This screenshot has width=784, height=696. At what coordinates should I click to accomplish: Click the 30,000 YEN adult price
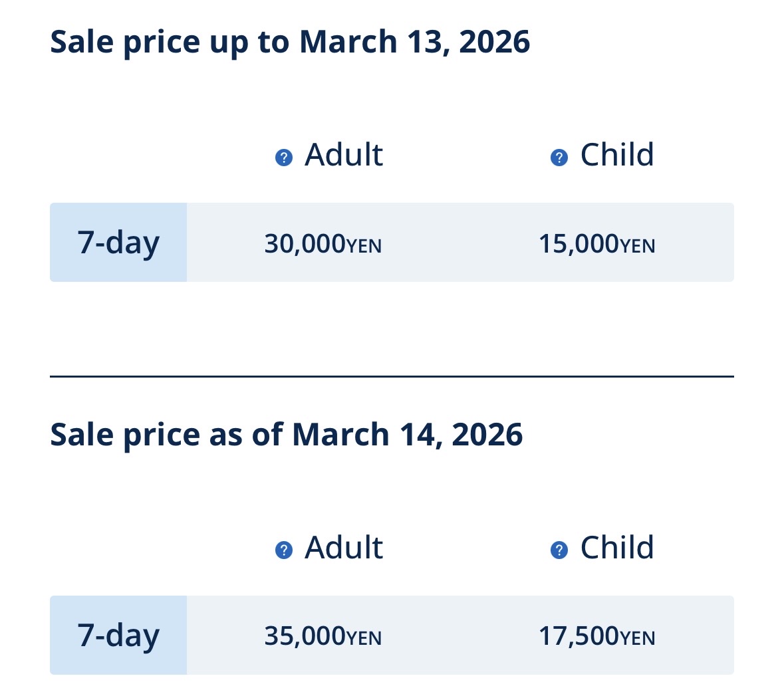323,244
